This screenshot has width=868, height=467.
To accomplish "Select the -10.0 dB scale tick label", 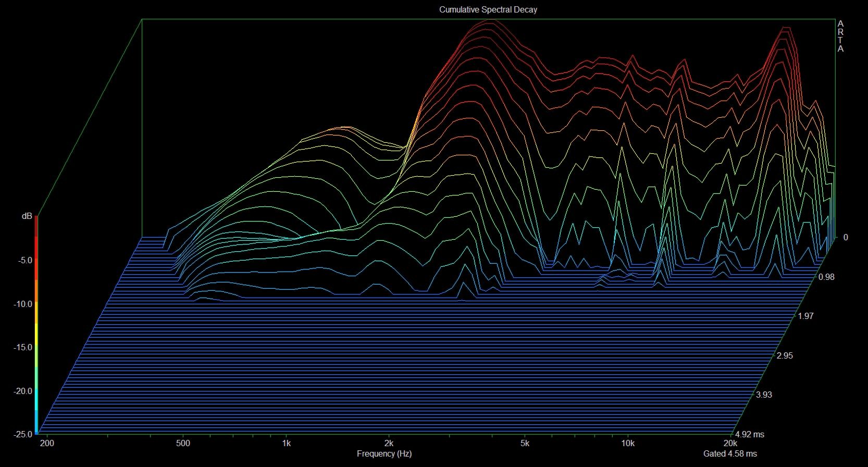I will coord(23,304).
